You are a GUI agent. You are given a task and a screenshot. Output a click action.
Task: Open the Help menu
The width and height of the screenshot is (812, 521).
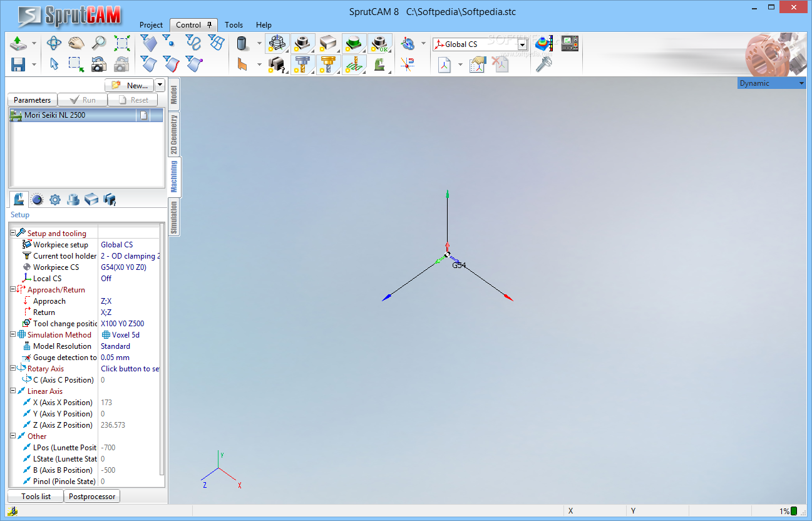click(x=264, y=25)
